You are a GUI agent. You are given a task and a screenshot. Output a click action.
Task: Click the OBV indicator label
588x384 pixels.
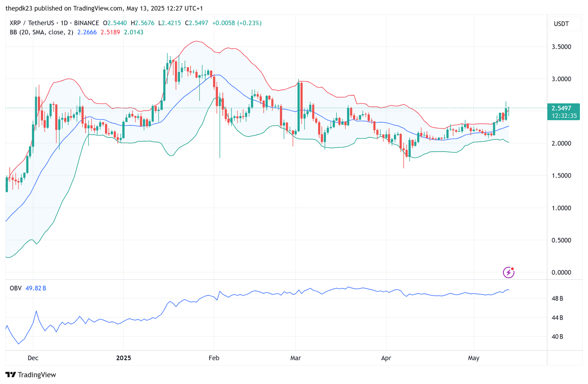pyautogui.click(x=15, y=288)
